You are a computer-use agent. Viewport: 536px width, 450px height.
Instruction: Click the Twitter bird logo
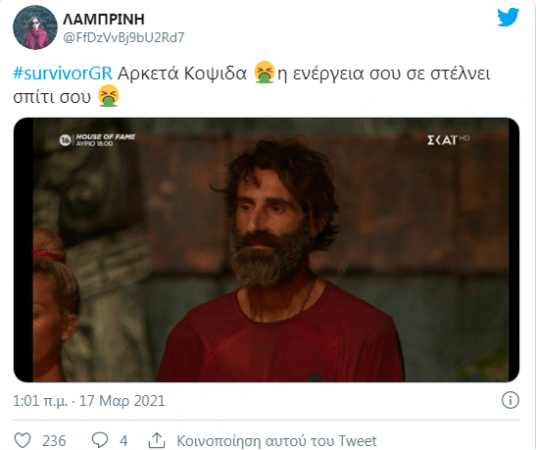pyautogui.click(x=508, y=17)
